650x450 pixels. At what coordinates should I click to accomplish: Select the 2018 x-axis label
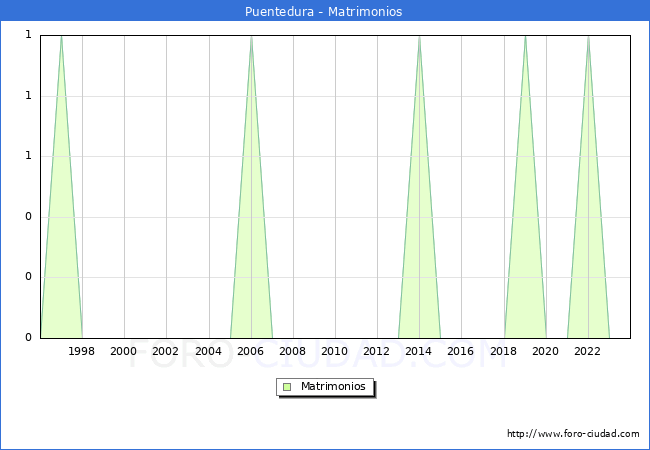pos(503,351)
